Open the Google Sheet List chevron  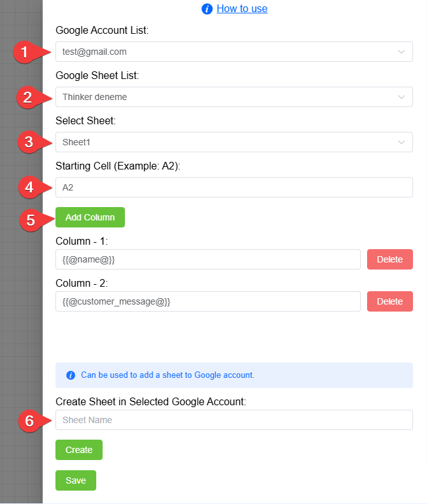point(402,97)
